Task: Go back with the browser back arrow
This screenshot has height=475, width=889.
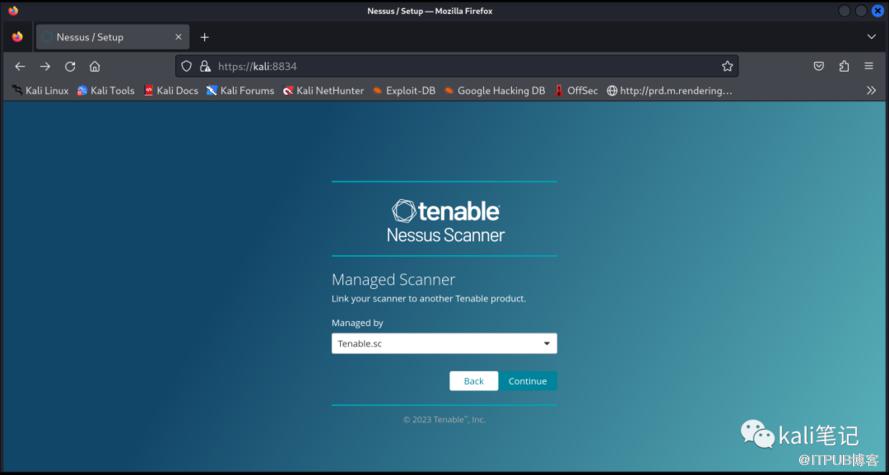Action: 20,66
